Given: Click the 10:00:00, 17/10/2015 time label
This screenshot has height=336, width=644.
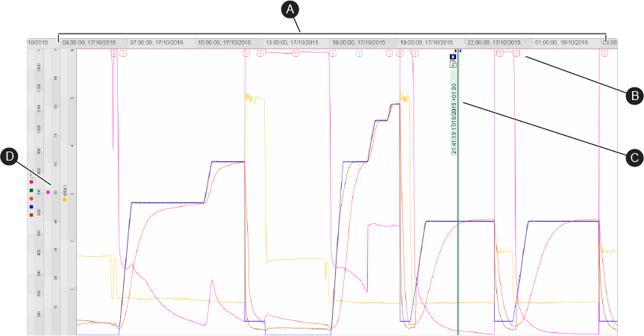Looking at the screenshot, I should (224, 43).
